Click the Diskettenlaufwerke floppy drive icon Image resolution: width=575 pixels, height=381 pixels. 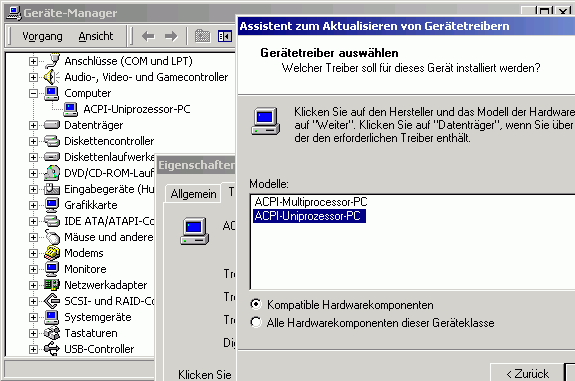tap(52, 157)
